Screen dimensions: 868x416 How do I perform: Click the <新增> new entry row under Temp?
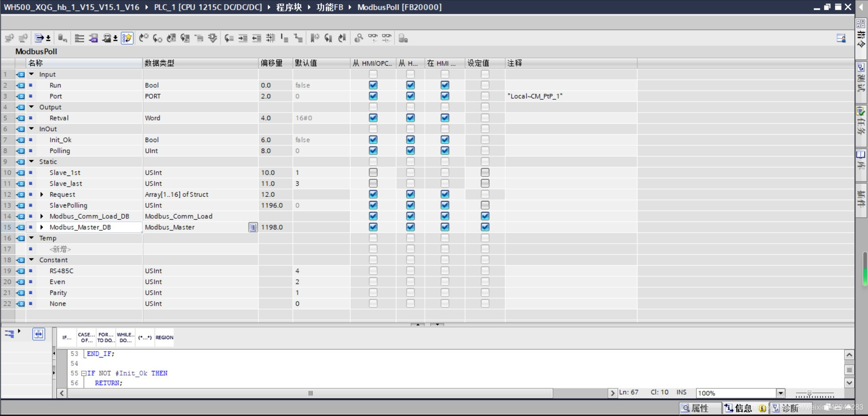pyautogui.click(x=60, y=249)
